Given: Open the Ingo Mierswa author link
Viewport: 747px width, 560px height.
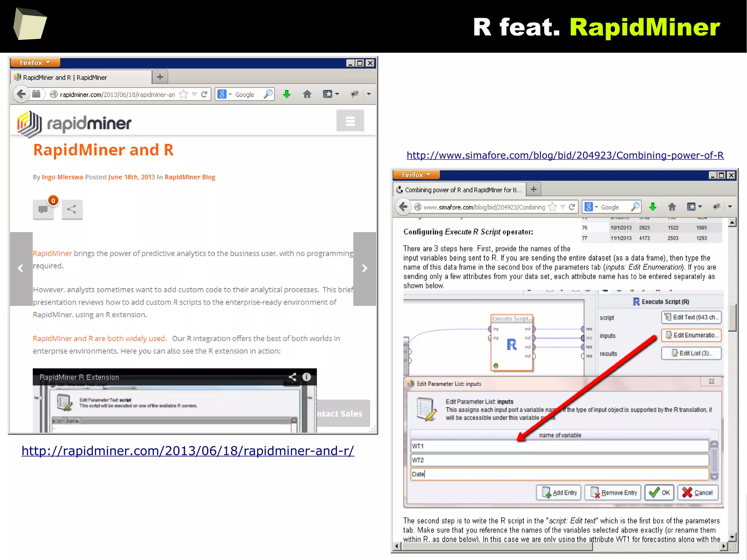Looking at the screenshot, I should 62,177.
